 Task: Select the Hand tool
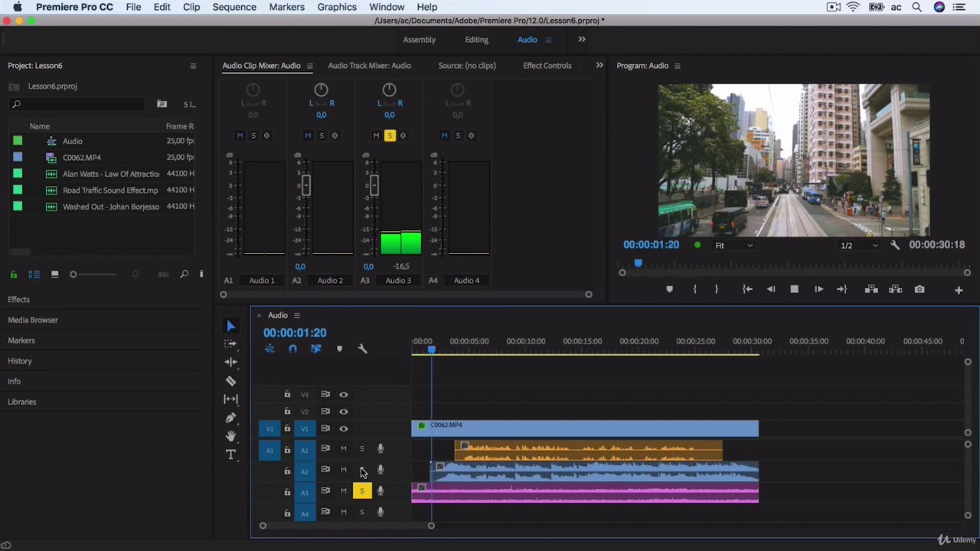(x=230, y=436)
